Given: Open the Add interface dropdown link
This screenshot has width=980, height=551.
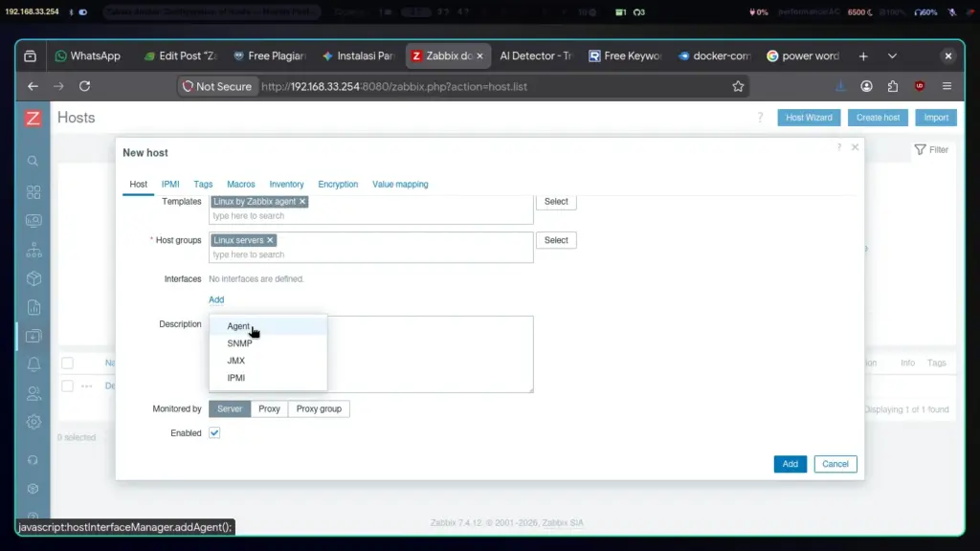Looking at the screenshot, I should point(216,299).
